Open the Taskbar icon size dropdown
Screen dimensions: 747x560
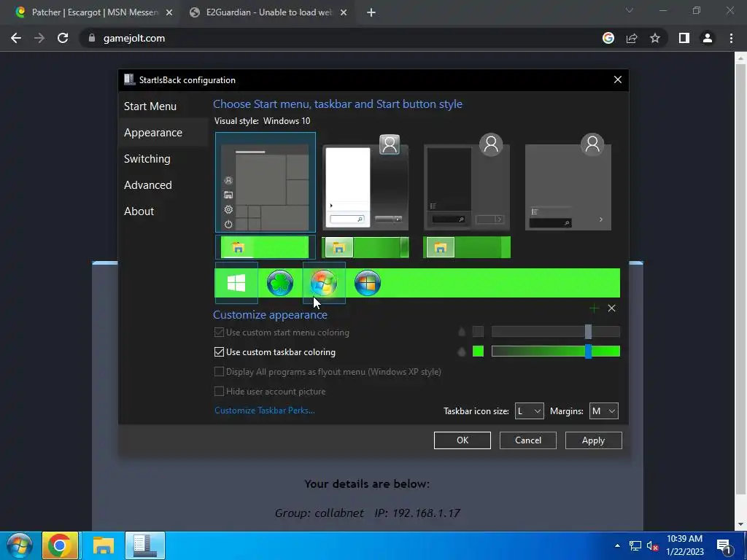click(530, 411)
